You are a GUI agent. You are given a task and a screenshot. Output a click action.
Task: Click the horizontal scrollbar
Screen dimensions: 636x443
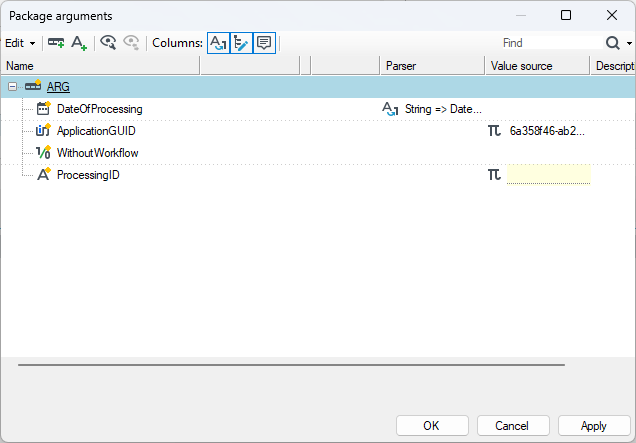(x=291, y=365)
